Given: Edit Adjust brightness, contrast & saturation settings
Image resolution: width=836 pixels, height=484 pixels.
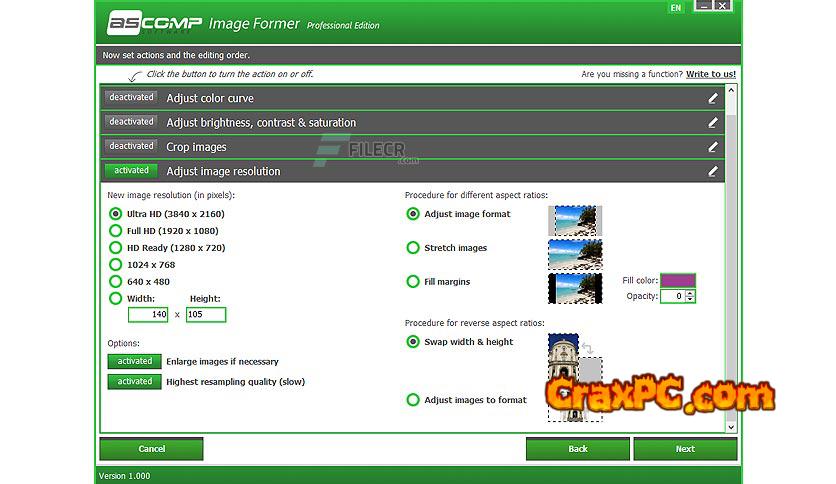Looking at the screenshot, I should coord(712,123).
